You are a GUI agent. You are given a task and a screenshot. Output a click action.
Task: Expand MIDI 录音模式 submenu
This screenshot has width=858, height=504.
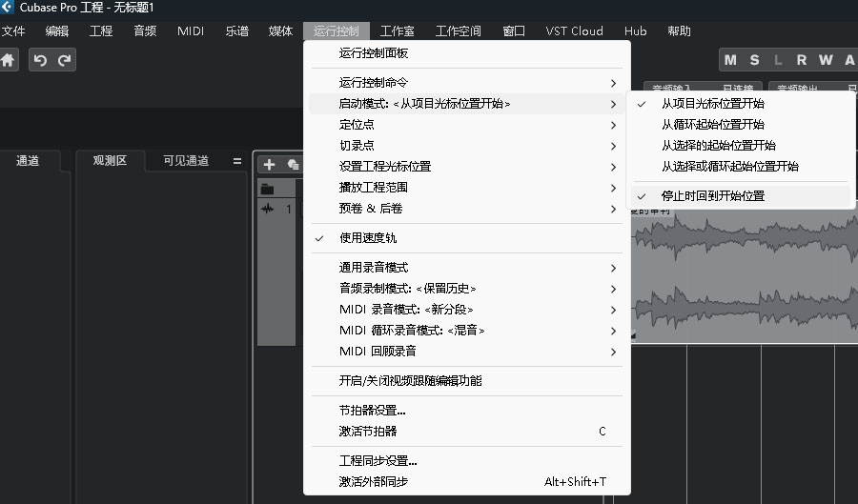coord(467,310)
